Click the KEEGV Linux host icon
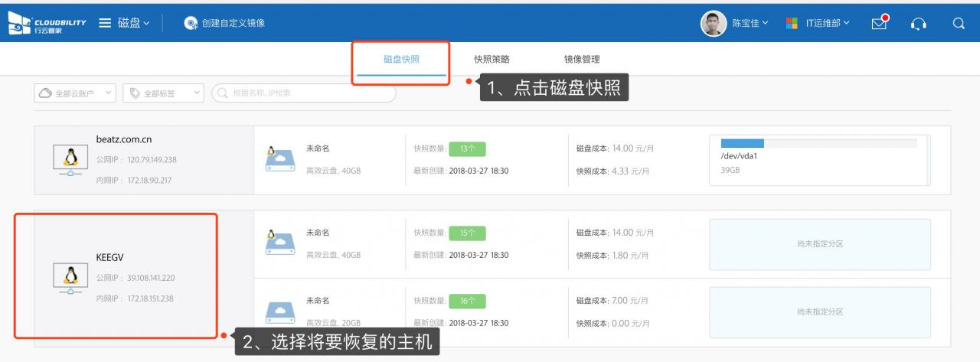The width and height of the screenshot is (980, 362). [70, 279]
